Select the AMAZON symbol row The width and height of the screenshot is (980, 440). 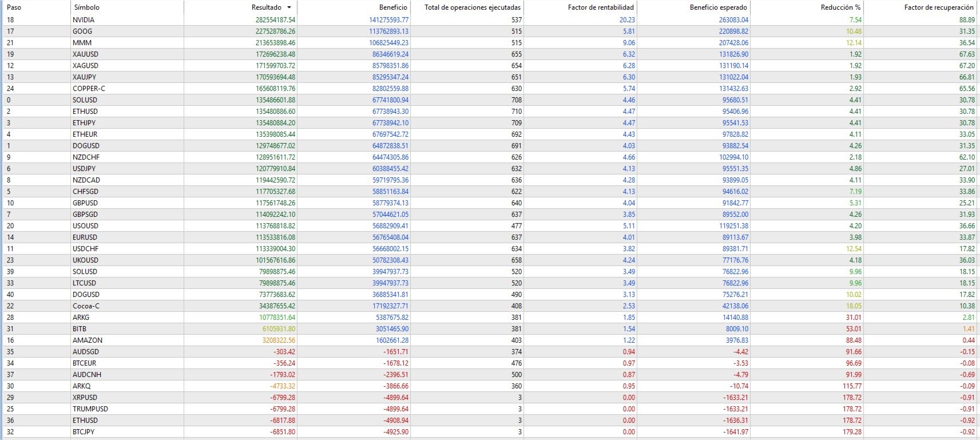pos(490,340)
